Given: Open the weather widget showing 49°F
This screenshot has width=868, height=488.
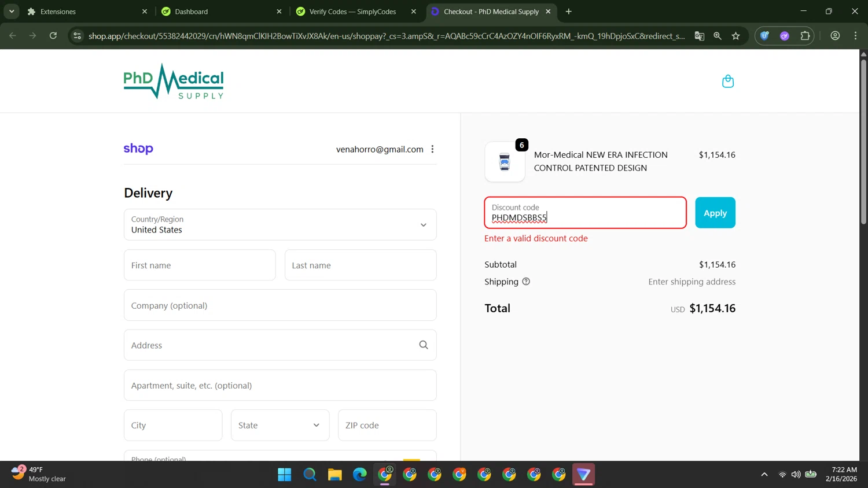Looking at the screenshot, I should [x=39, y=474].
